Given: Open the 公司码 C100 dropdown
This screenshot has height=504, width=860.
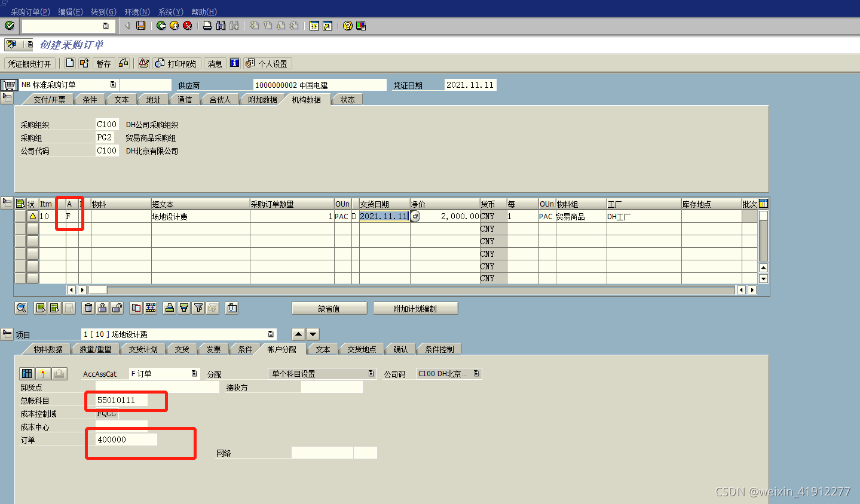Looking at the screenshot, I should [x=476, y=374].
